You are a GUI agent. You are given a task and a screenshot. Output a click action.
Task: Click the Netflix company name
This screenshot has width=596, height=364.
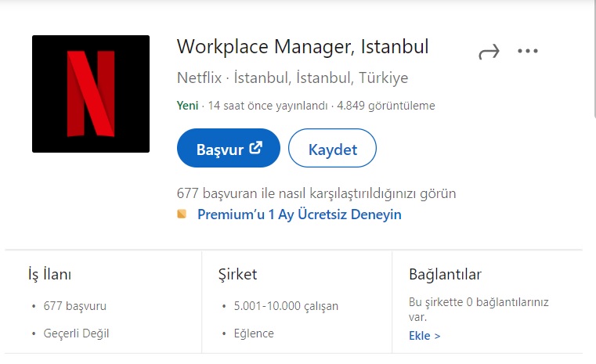tap(199, 78)
